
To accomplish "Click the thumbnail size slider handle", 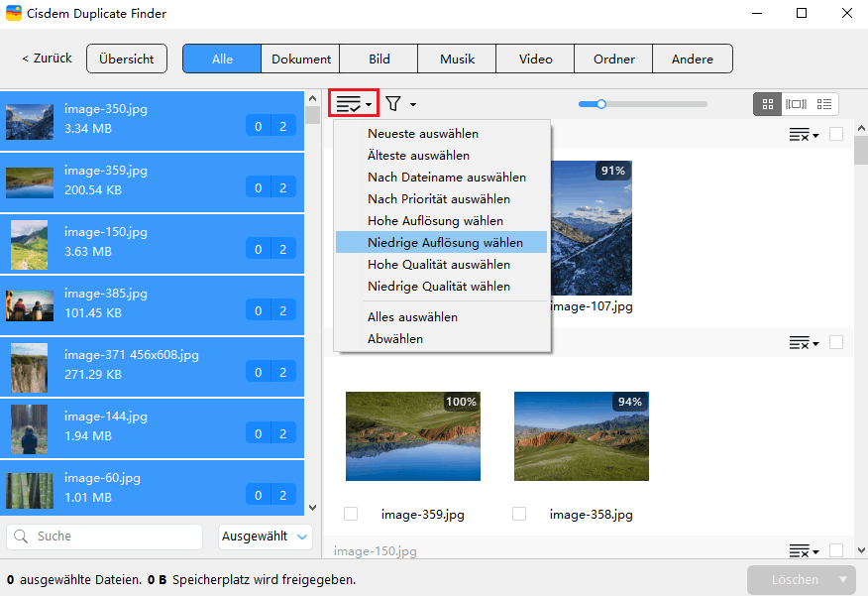I will (601, 103).
